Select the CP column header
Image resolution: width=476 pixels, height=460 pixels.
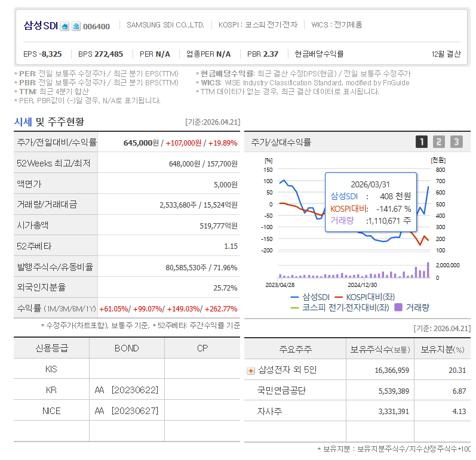(x=202, y=348)
